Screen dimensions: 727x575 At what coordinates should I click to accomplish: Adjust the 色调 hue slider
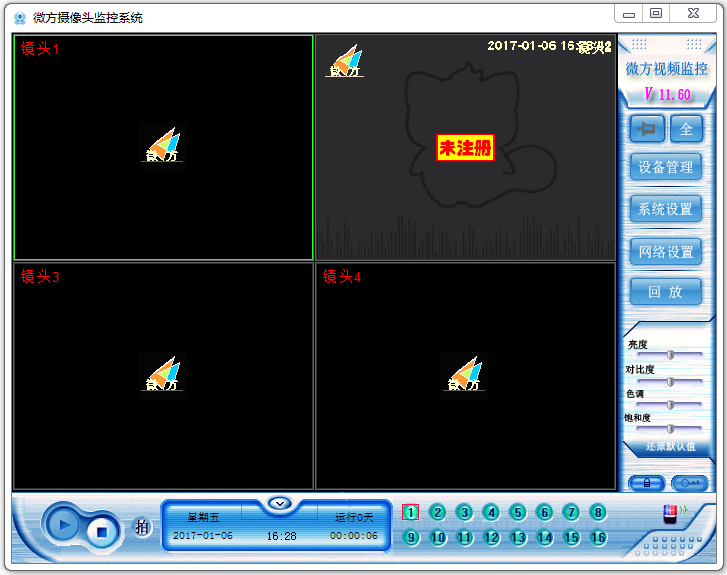click(670, 405)
